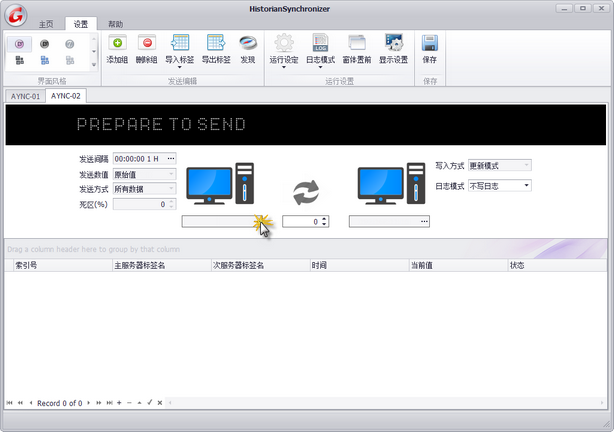The width and height of the screenshot is (614, 432).
Task: Click the 导入标签 import table icon
Action: tap(180, 43)
